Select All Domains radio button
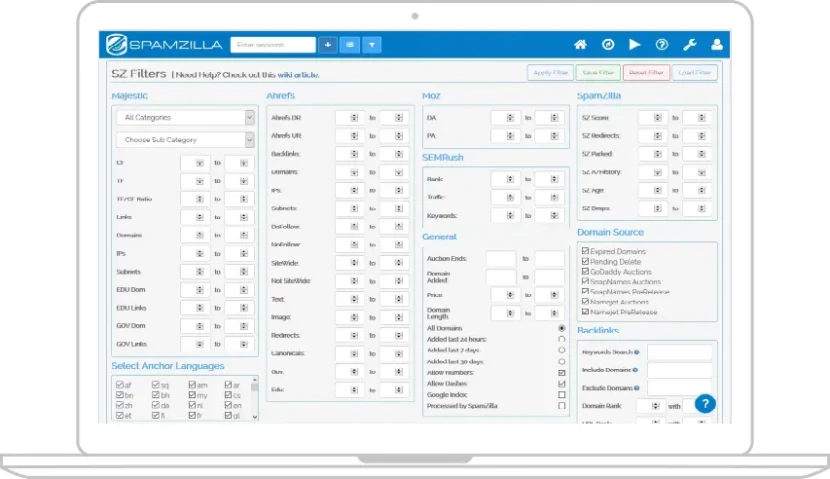This screenshot has width=830, height=479. [562, 328]
